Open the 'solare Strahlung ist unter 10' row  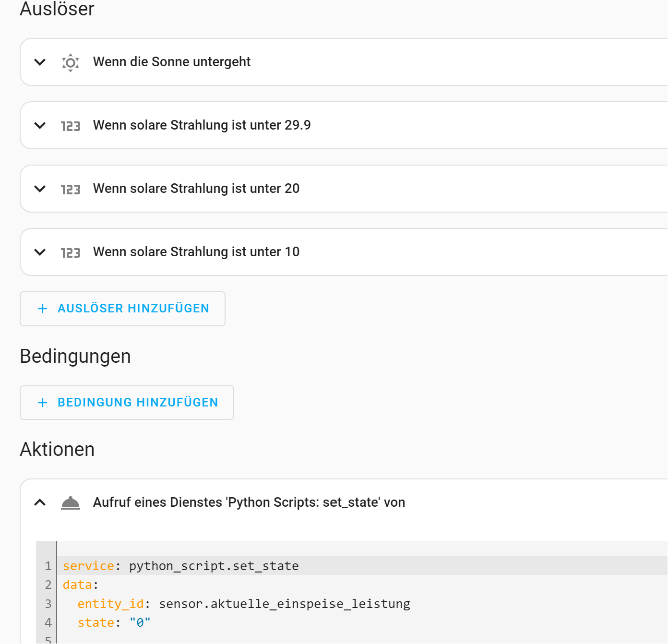pyautogui.click(x=196, y=252)
